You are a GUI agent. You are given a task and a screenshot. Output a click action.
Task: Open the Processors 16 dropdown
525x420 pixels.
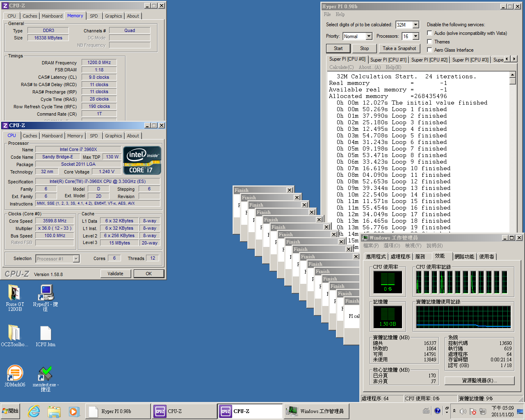coord(416,36)
